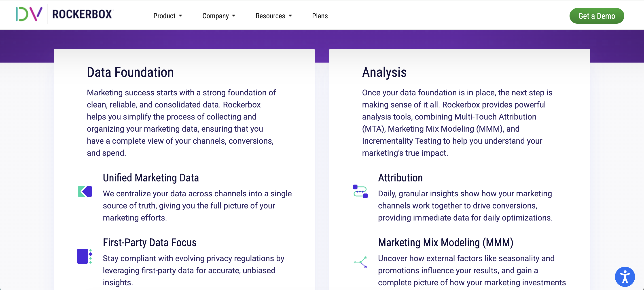Click the Attribution title

pyautogui.click(x=400, y=178)
